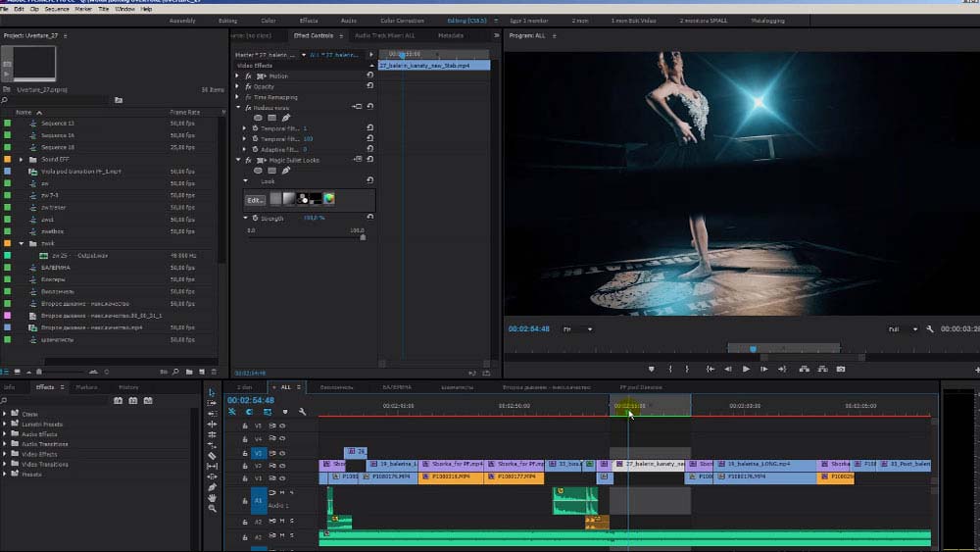This screenshot has height=552, width=980.
Task: Create an ellipse mask for Magic Bullet Looks
Action: point(258,170)
